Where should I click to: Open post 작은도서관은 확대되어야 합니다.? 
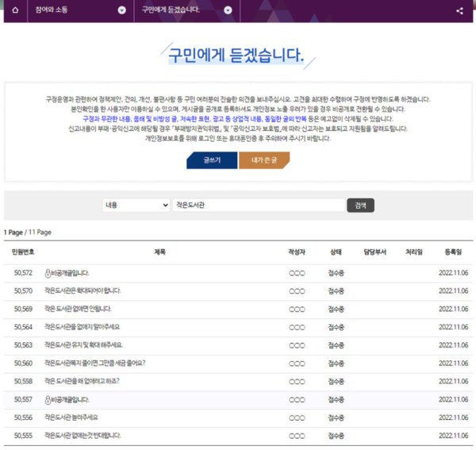[x=83, y=291]
